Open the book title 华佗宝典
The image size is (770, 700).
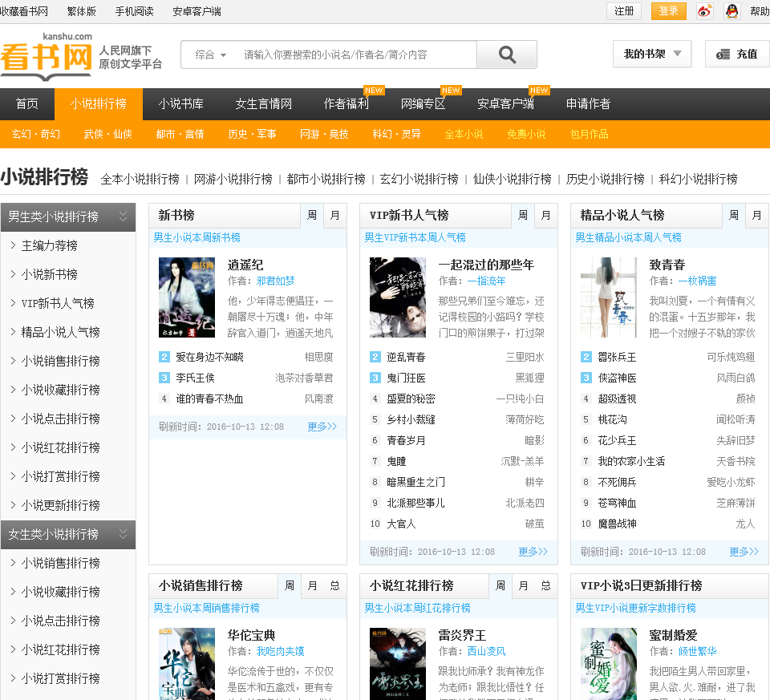251,636
